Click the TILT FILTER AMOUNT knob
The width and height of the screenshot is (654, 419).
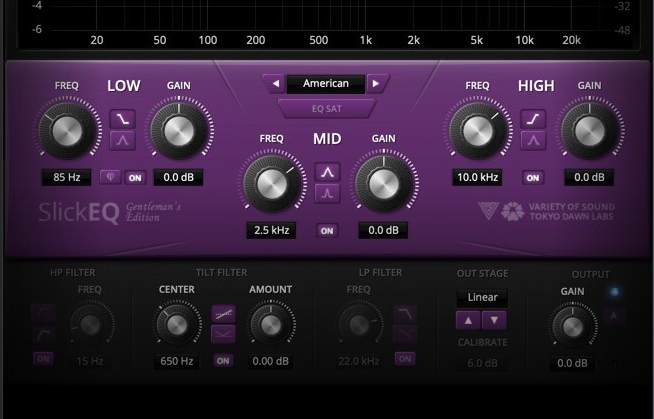pyautogui.click(x=271, y=325)
